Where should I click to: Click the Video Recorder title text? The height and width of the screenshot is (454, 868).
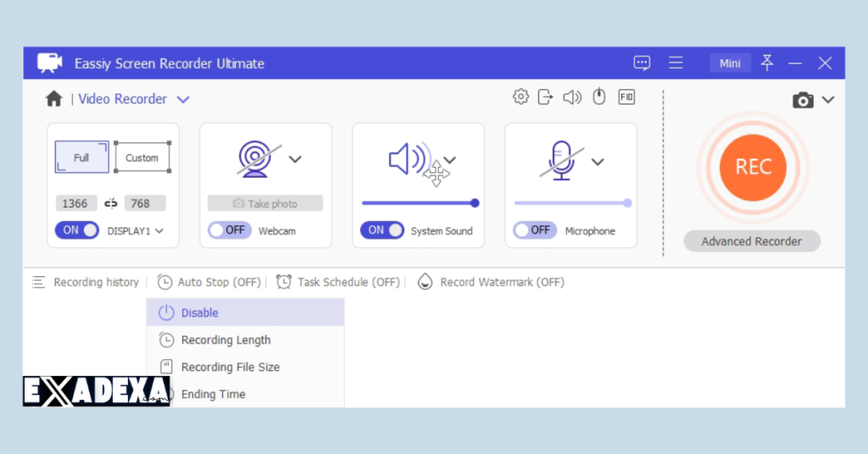(122, 99)
